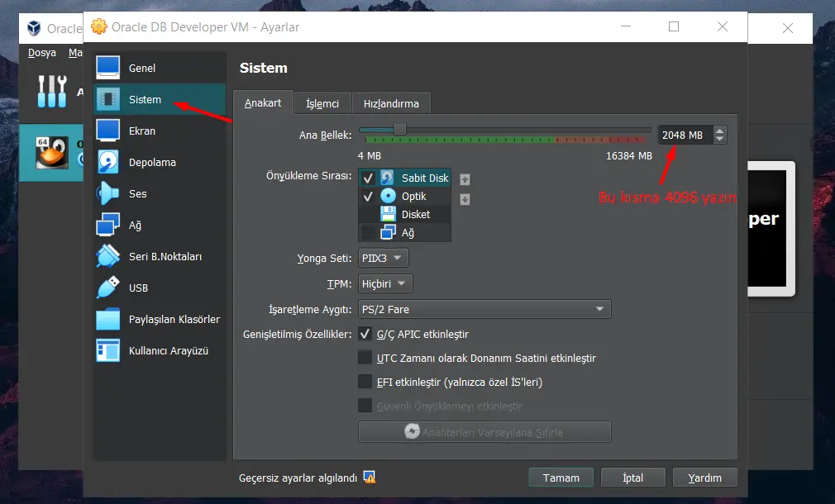Click the invalid settings warning icon

(x=370, y=478)
